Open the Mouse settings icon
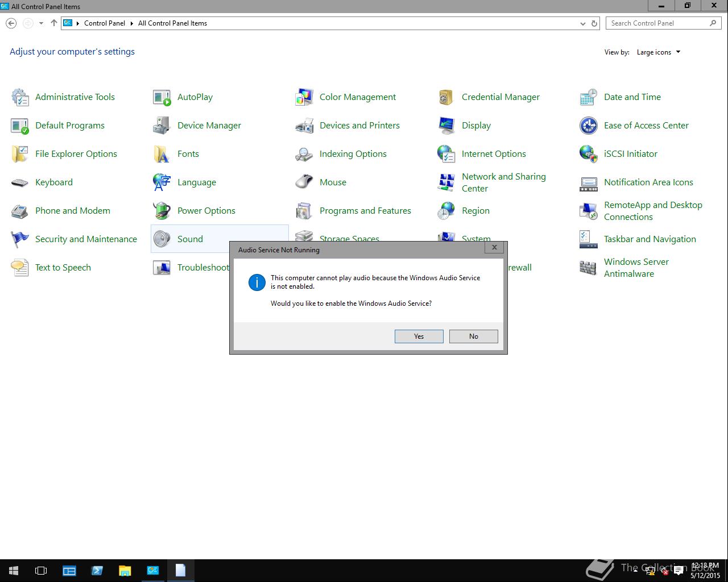Viewport: 728px width, 582px height. [x=304, y=182]
